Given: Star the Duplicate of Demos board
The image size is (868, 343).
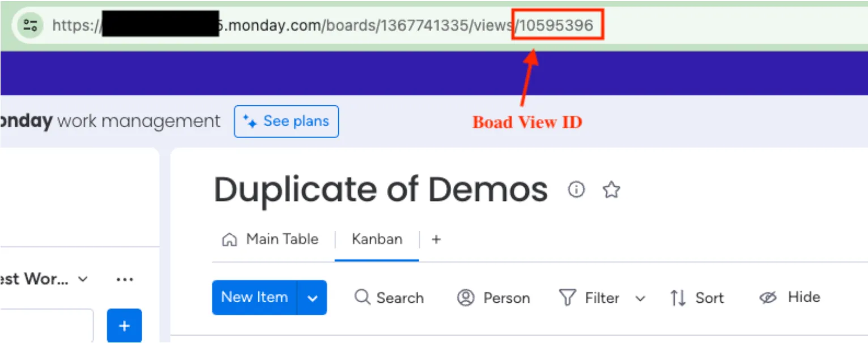Looking at the screenshot, I should point(611,190).
